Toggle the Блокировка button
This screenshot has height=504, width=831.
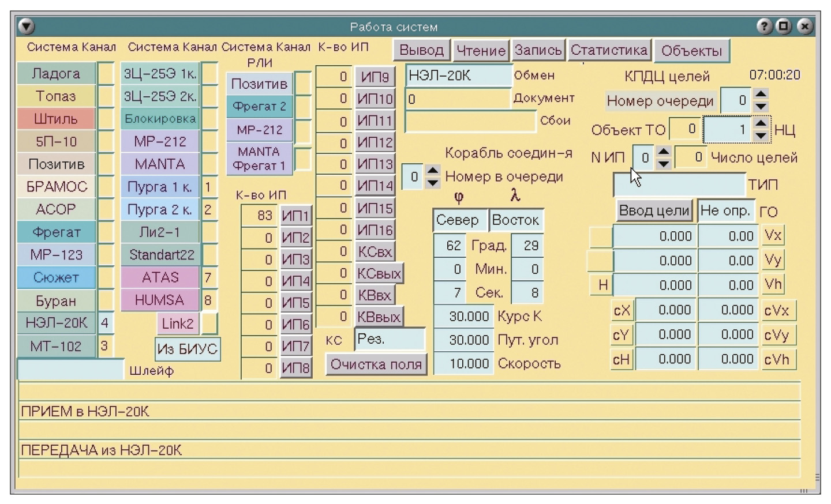[160, 119]
